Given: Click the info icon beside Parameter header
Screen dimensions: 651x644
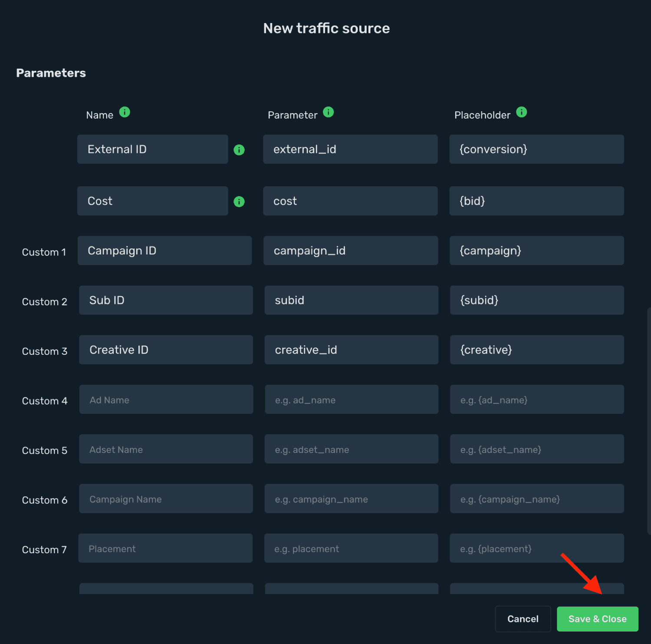Looking at the screenshot, I should tap(329, 112).
